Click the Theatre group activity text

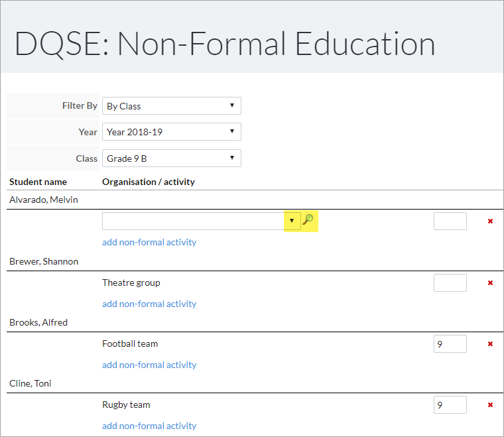tap(131, 282)
